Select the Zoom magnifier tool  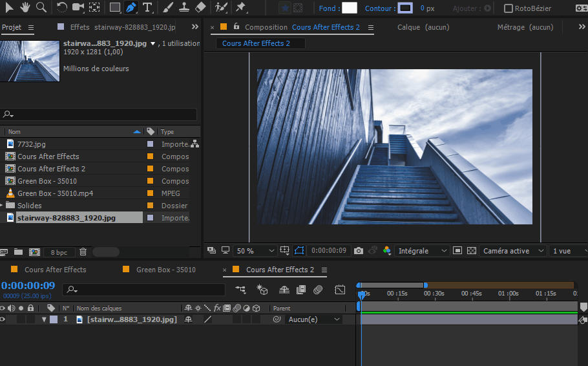[x=41, y=7]
